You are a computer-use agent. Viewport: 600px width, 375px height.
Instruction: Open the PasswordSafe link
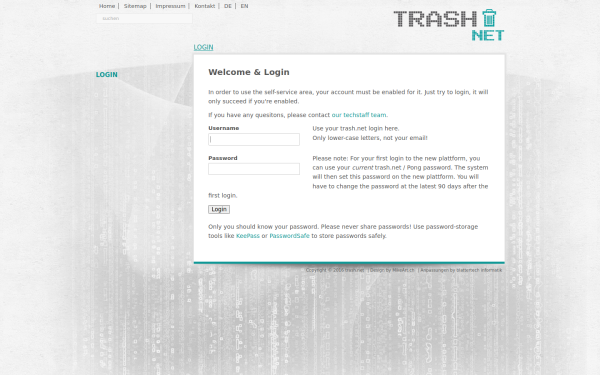click(289, 236)
